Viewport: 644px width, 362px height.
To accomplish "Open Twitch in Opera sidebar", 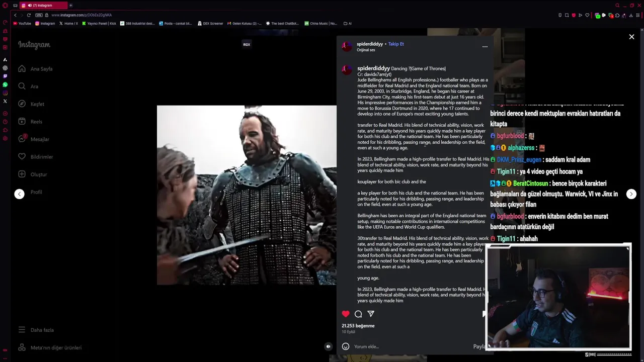I will pyautogui.click(x=5, y=76).
